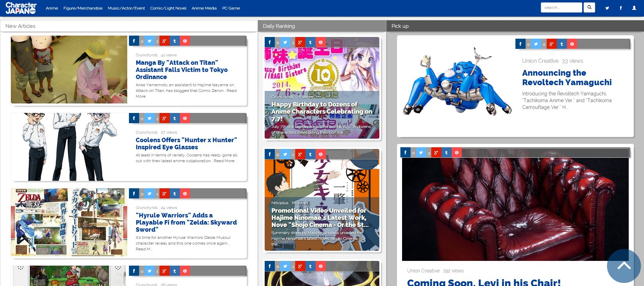Open the Twitter link in header
Image resolution: width=644 pixels, height=286 pixels.
[x=607, y=8]
